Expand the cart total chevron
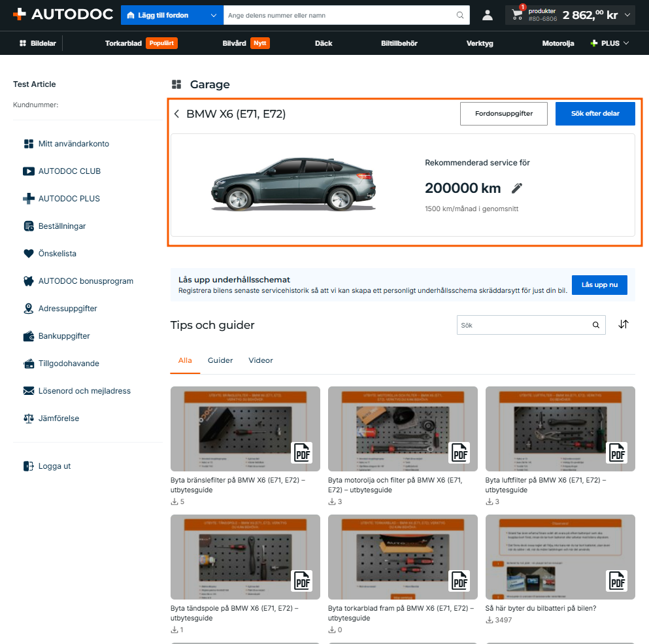Screen dimensions: 649x644 [627, 15]
